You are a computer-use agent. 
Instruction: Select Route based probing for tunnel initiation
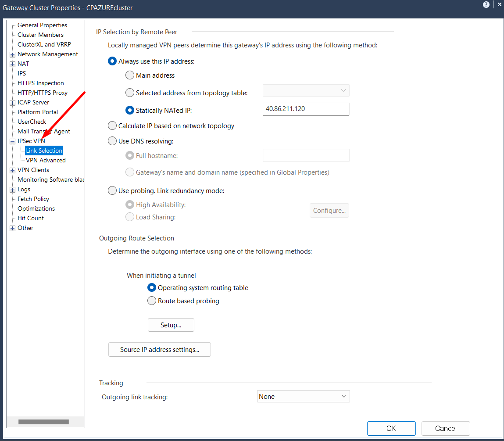click(x=152, y=301)
